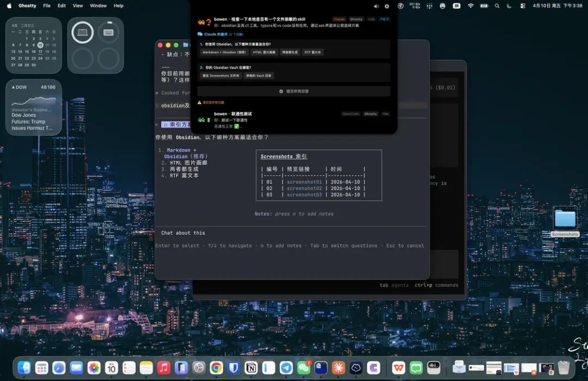Launch Notion from the Dock
Viewport: 588px width, 381px height.
point(251,368)
